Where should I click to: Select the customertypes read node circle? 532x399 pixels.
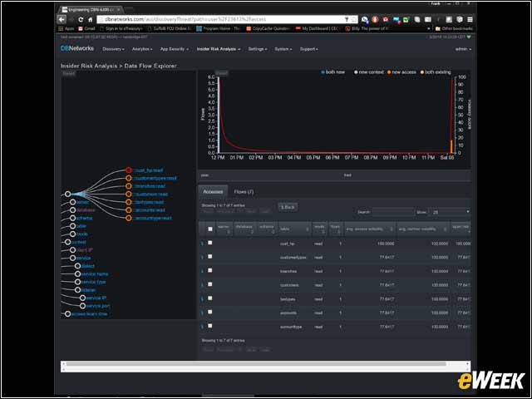[x=129, y=178]
